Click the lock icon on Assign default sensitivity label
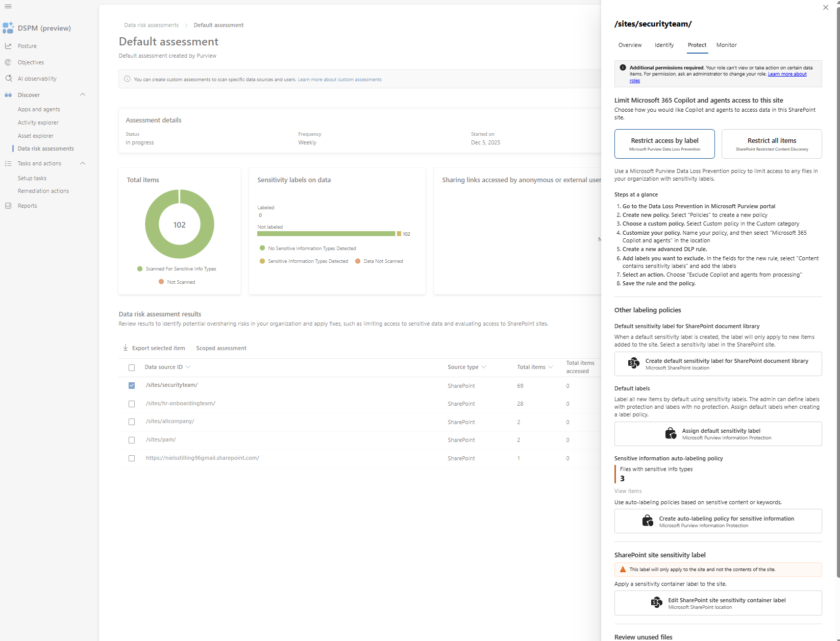Screen dimensions: 840x641 [x=671, y=434]
